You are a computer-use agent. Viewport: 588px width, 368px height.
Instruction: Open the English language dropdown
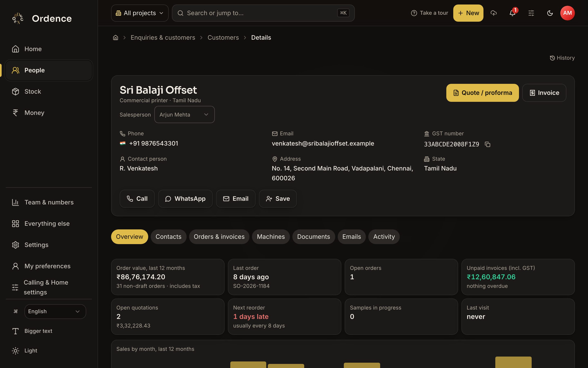click(x=55, y=311)
